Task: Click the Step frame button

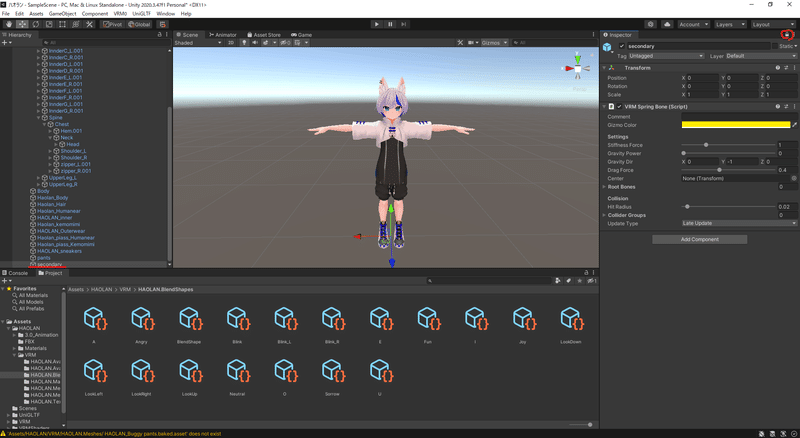Action: (x=404, y=24)
